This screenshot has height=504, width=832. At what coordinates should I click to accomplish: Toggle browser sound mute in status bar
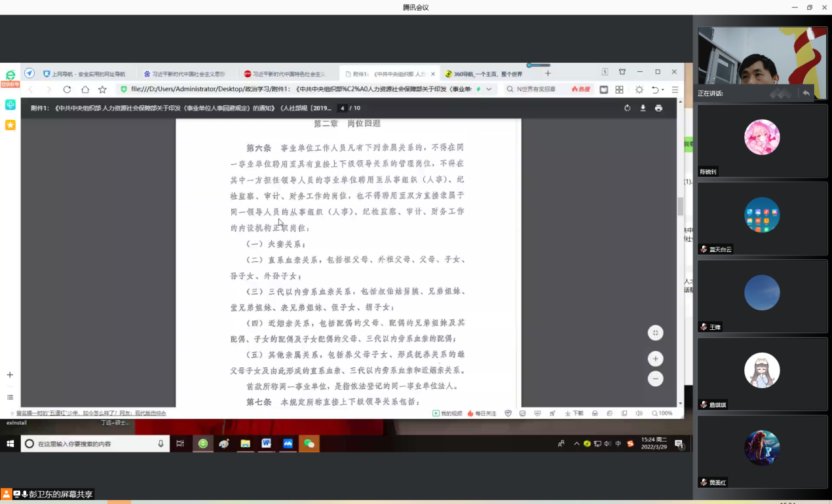point(639,414)
